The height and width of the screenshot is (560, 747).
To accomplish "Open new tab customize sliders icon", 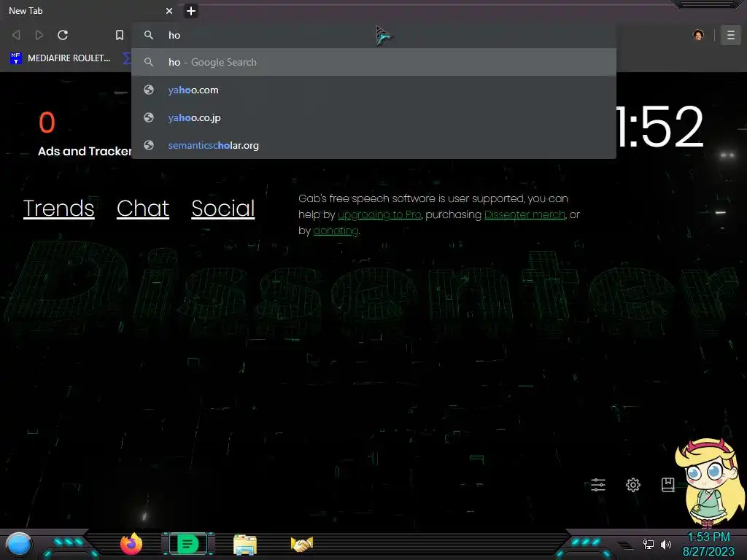I will pyautogui.click(x=598, y=485).
